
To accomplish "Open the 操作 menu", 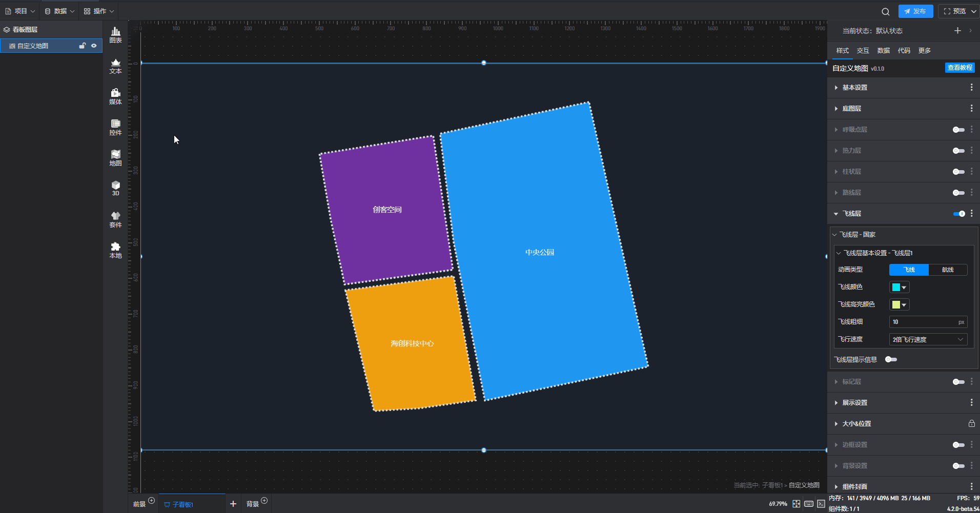I will click(99, 11).
